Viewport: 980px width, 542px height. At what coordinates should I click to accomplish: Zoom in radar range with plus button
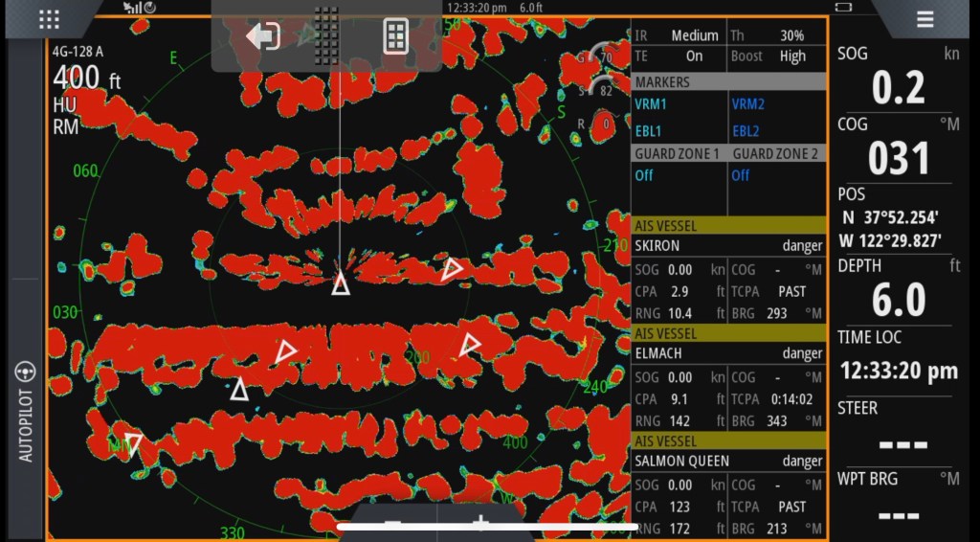click(481, 523)
